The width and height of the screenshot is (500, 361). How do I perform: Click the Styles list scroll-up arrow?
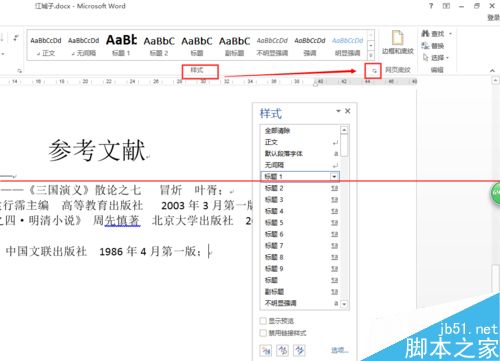point(344,130)
